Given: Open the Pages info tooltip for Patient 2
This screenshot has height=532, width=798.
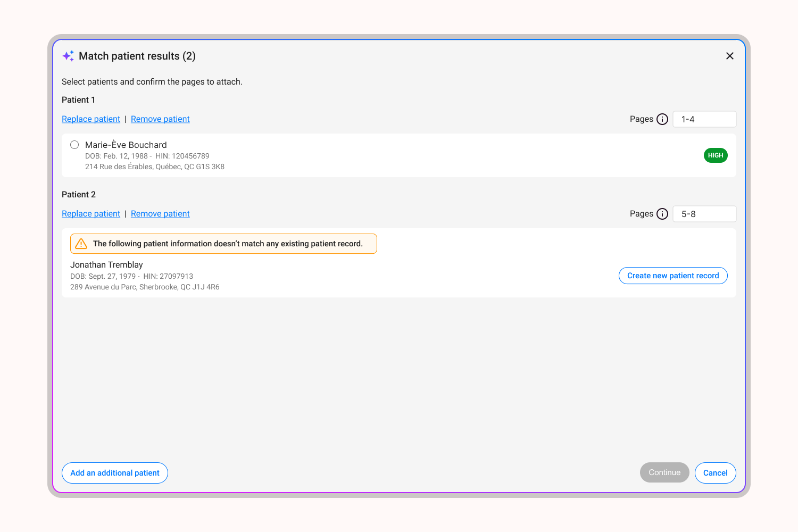Looking at the screenshot, I should click(x=662, y=214).
